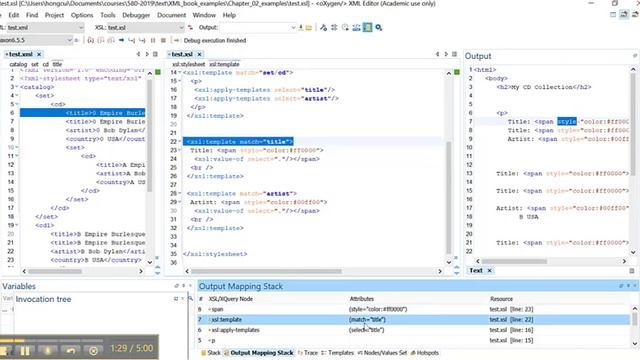The height and width of the screenshot is (360, 640).
Task: Click the blue people icon in top toolbar
Action: (x=356, y=27)
